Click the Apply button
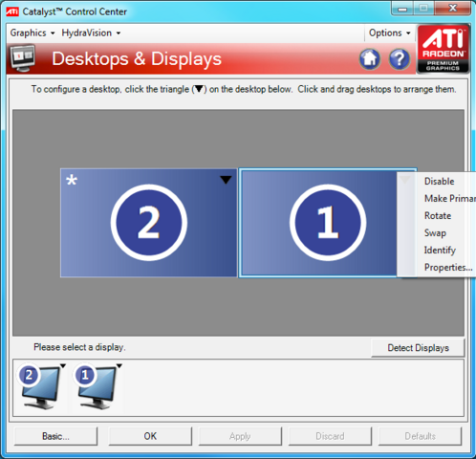The height and width of the screenshot is (459, 476). pos(240,436)
